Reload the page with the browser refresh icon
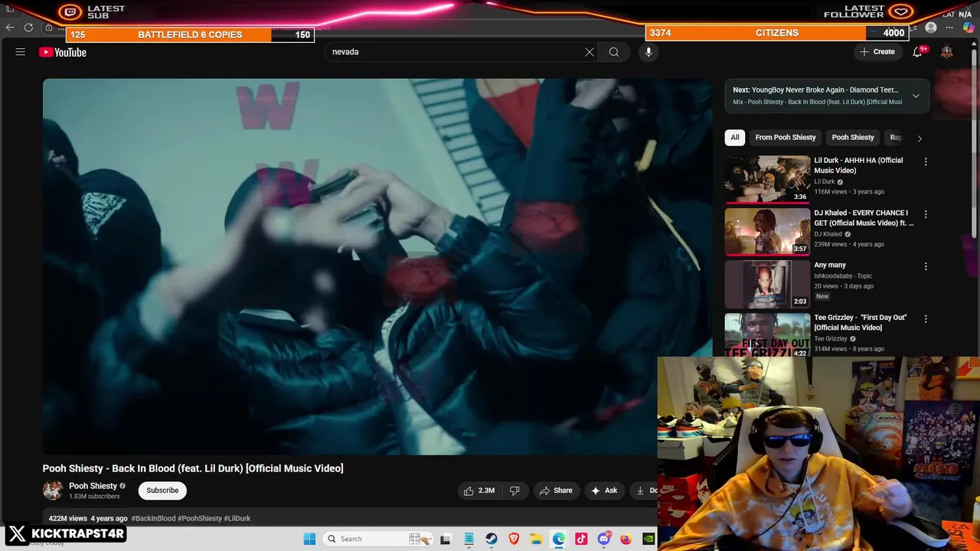 coord(28,28)
